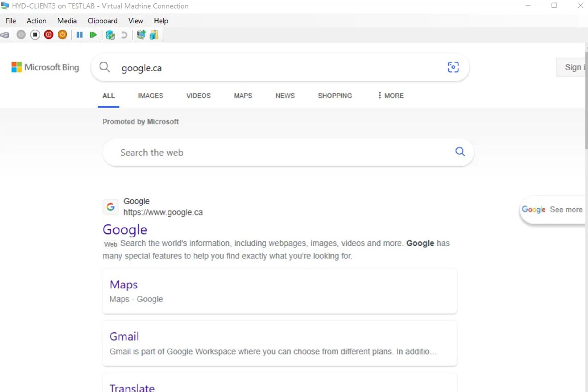This screenshot has height=392, width=588.
Task: Click the Gmail Google Workspace description text
Action: [273, 352]
